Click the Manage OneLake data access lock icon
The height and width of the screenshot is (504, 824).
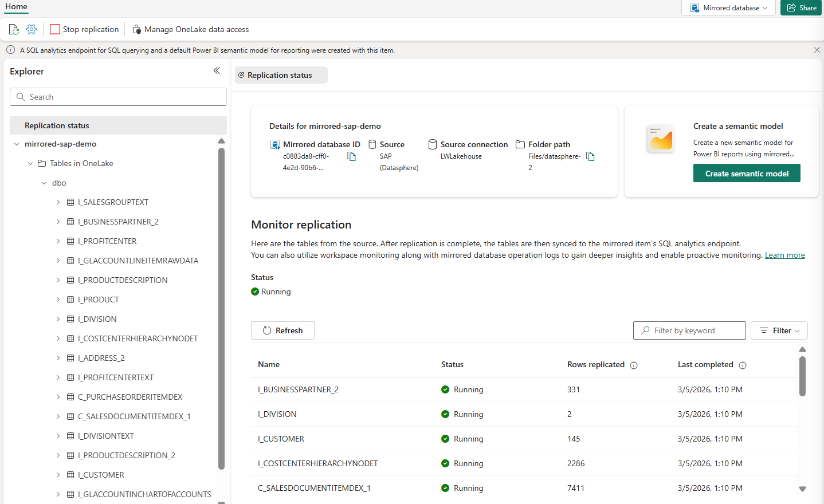click(136, 29)
